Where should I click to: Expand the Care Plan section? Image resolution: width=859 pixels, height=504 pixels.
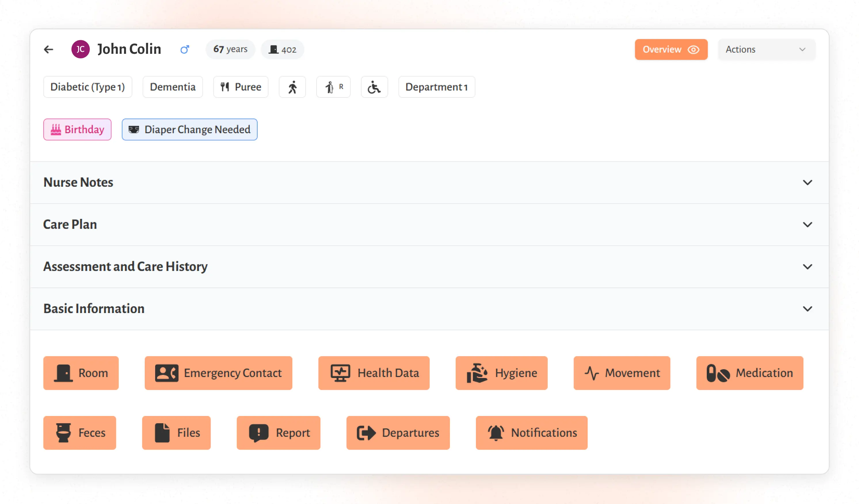tap(429, 225)
